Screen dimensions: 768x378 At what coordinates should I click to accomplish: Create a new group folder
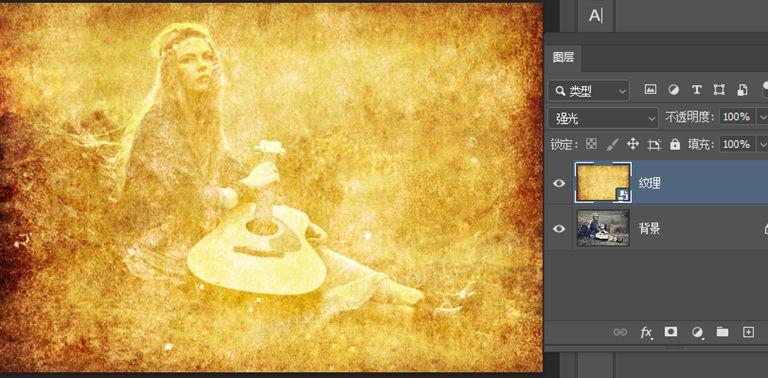click(x=722, y=332)
